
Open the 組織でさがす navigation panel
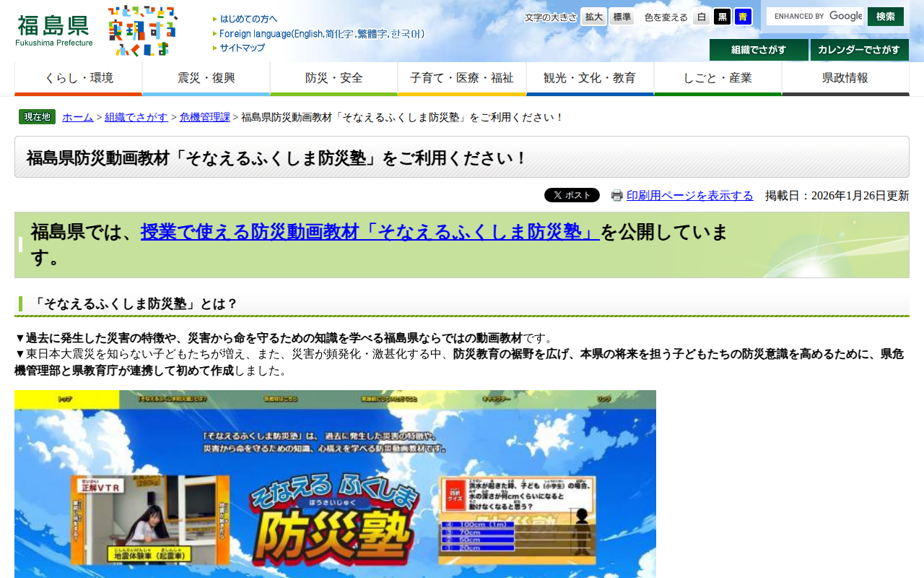pyautogui.click(x=759, y=51)
